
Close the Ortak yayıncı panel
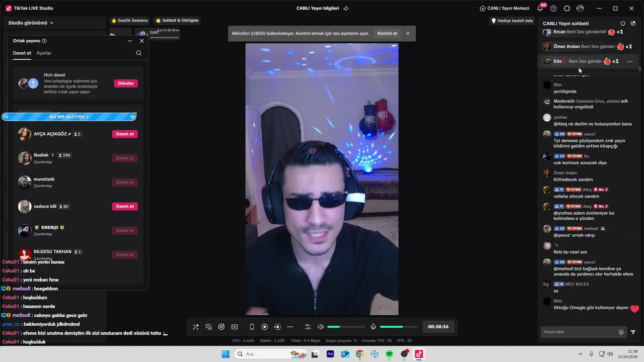pos(142,41)
